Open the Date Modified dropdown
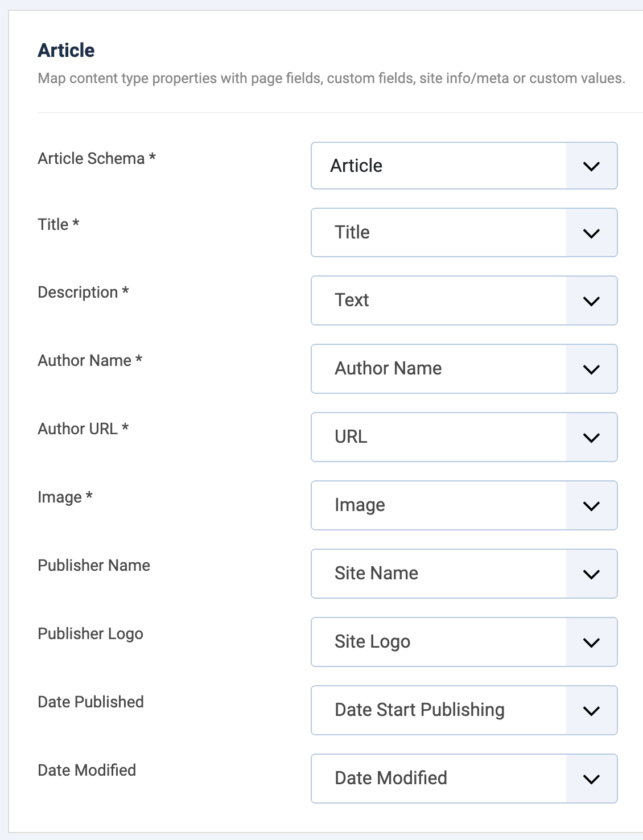Screen dimensions: 643x840 click(464, 779)
